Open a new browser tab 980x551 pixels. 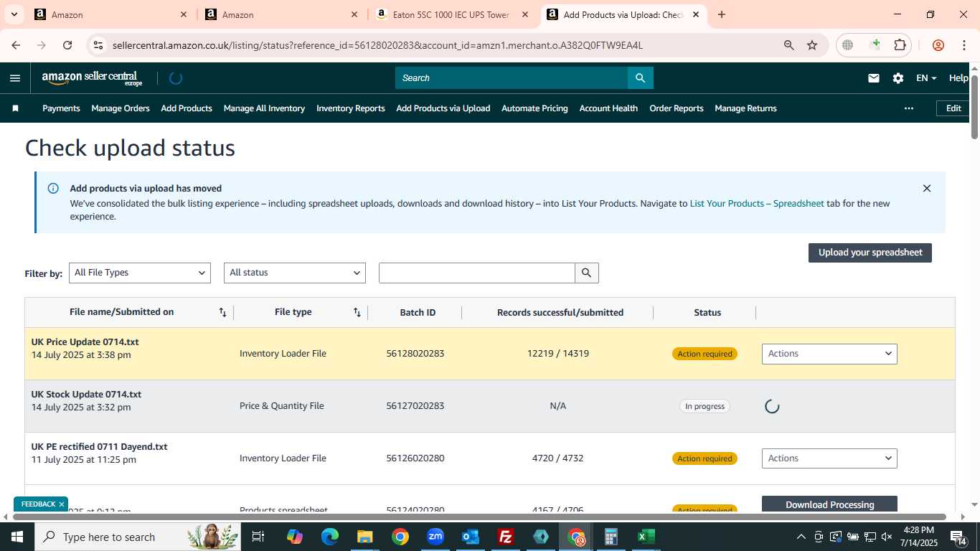[x=722, y=14]
